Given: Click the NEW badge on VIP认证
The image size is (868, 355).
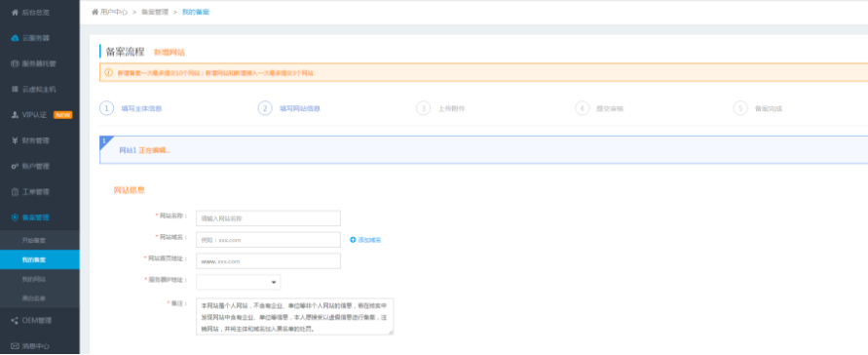Looking at the screenshot, I should point(62,115).
